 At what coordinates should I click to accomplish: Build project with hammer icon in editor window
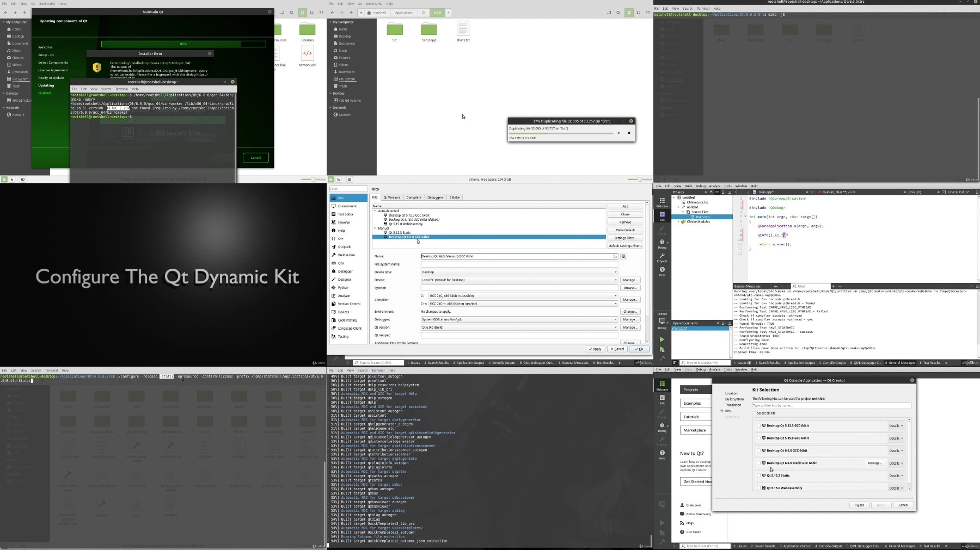[x=662, y=359]
